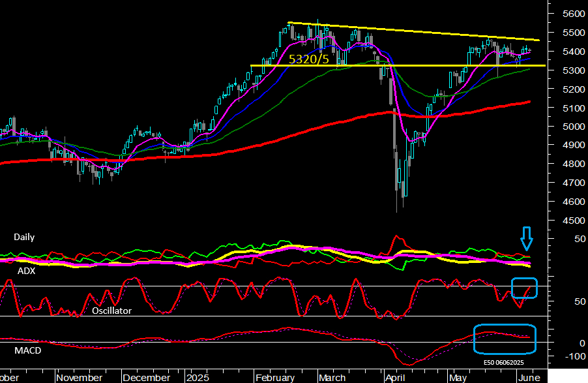588x383 pixels.
Task: Select the February month label
Action: [x=275, y=378]
